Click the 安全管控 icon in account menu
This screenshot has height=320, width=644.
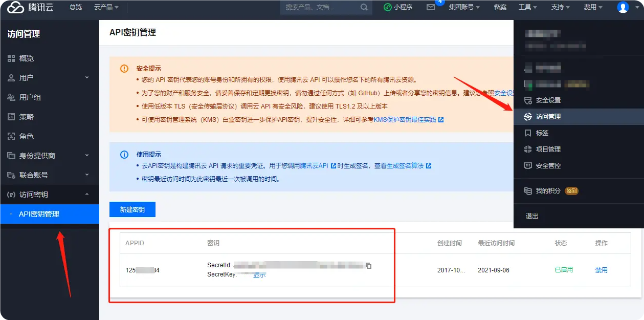click(528, 166)
